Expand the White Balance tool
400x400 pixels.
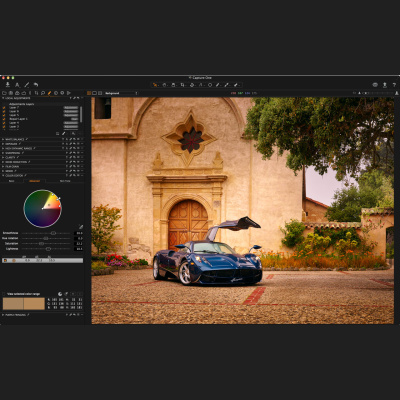(3, 139)
